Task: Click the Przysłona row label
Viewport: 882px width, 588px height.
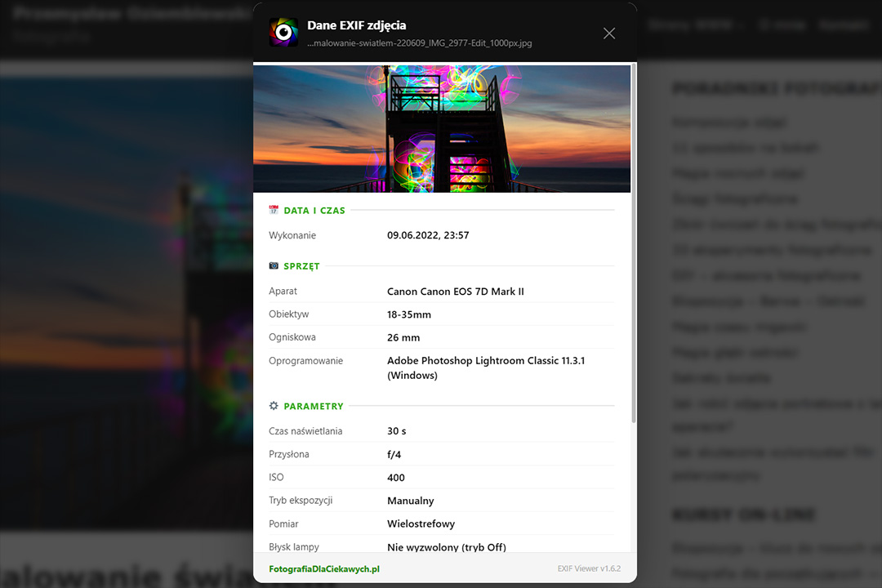Action: (289, 454)
